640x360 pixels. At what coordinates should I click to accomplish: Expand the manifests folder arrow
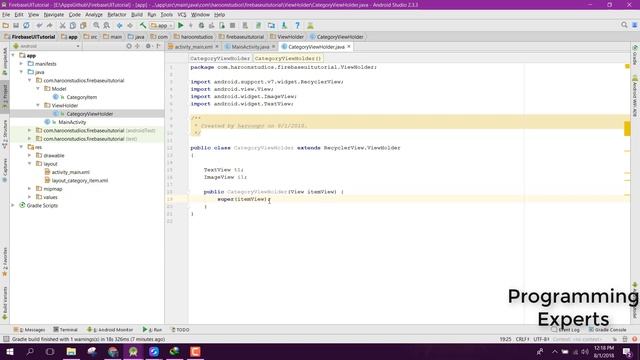21,64
